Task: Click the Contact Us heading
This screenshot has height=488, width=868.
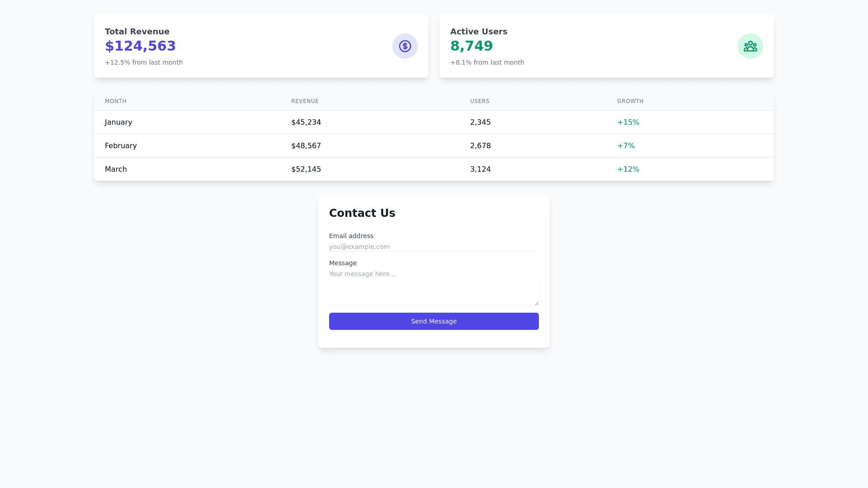Action: click(x=362, y=213)
